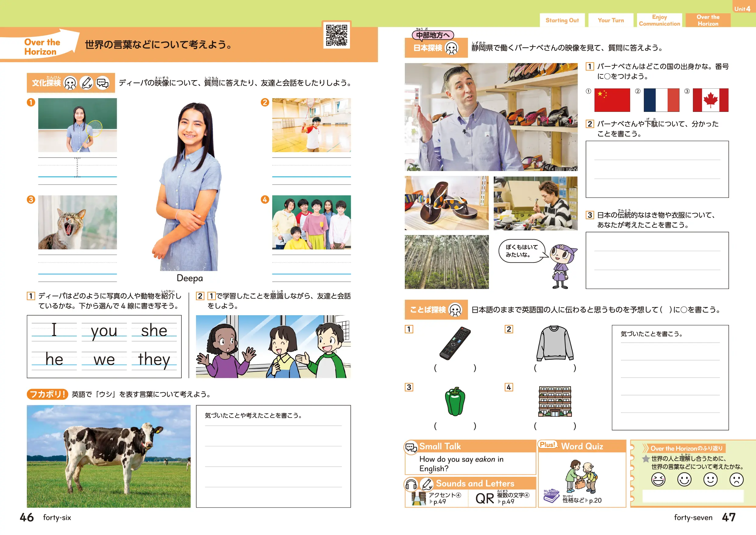Choose circled number 3 beside Canada flag
The width and height of the screenshot is (756, 535).
click(x=687, y=91)
